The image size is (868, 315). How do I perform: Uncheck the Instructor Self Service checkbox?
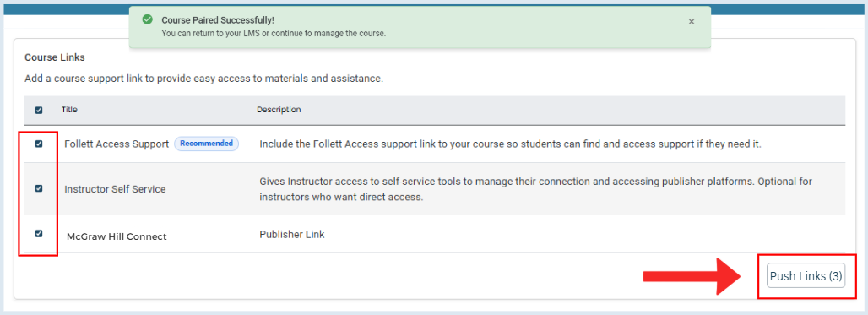click(39, 188)
